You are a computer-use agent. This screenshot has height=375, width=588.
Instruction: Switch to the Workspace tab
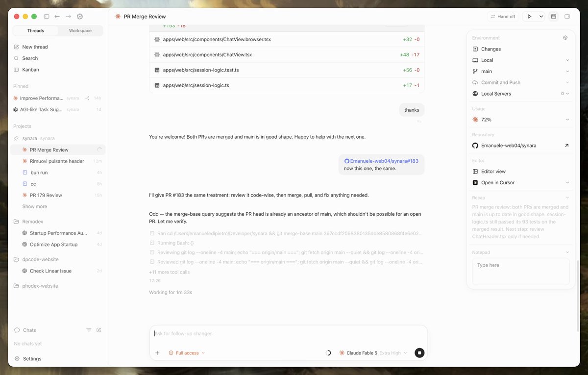tap(80, 30)
